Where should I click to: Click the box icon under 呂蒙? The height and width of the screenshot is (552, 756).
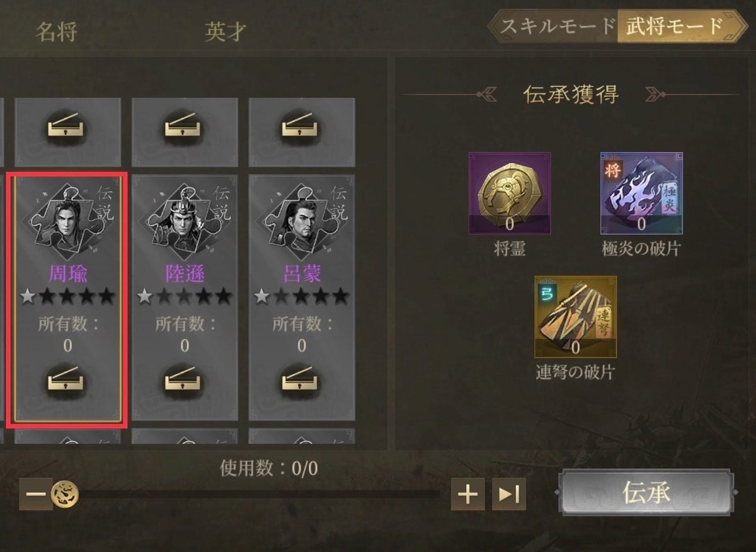[x=301, y=380]
